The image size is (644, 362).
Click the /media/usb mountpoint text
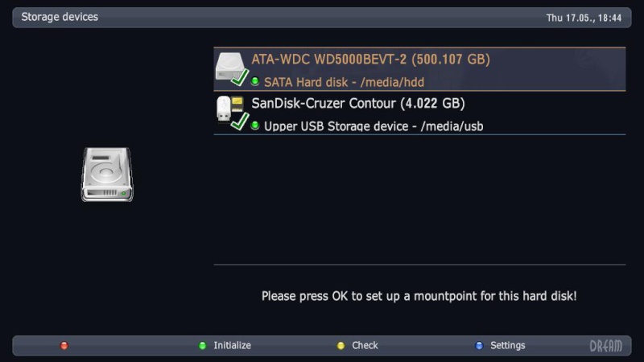click(x=452, y=126)
